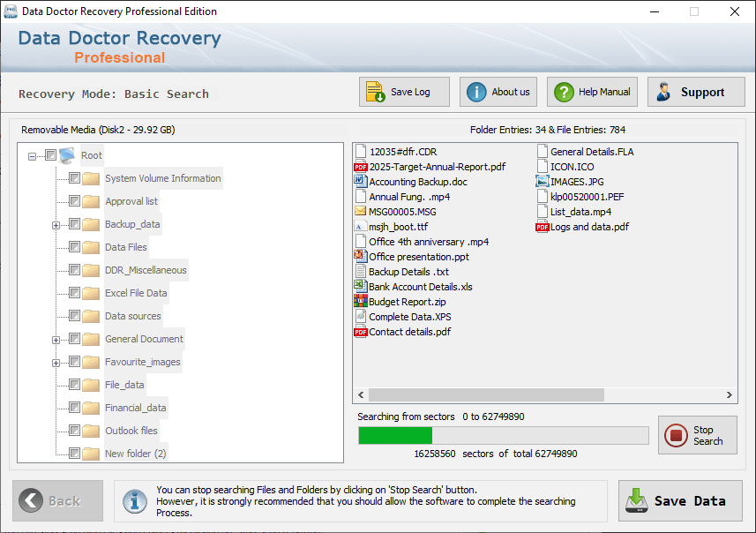This screenshot has height=533, width=756.
Task: Open the About us dialog
Action: point(498,92)
